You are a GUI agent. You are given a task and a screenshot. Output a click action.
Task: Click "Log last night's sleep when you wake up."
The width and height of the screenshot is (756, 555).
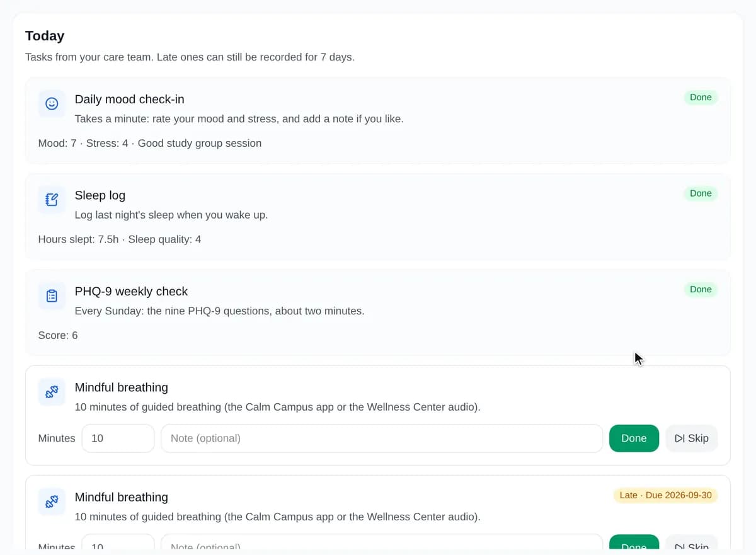[171, 215]
